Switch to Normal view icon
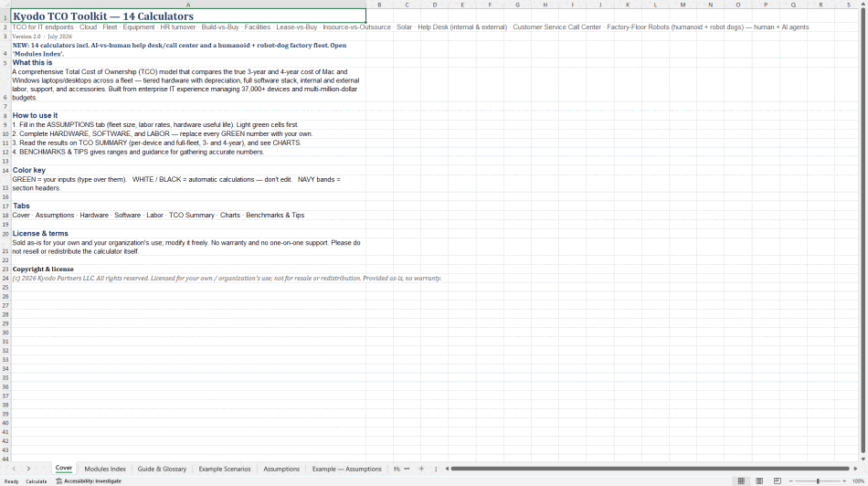 tap(741, 481)
